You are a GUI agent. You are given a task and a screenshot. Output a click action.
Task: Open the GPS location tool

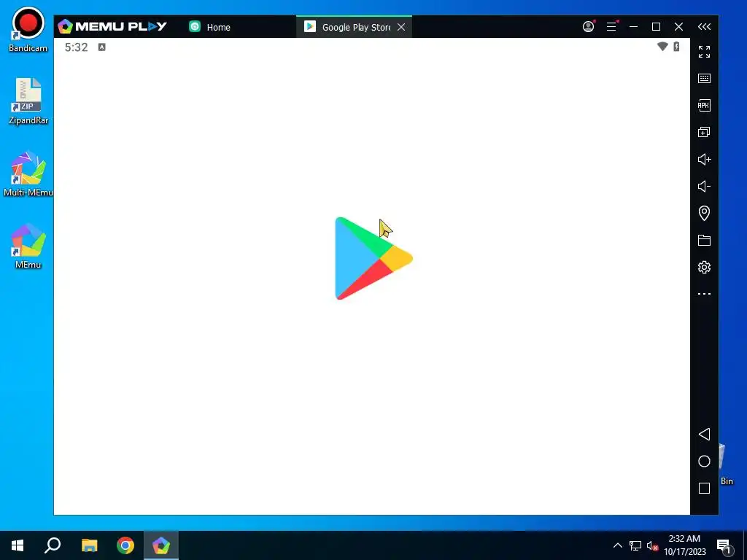[704, 213]
